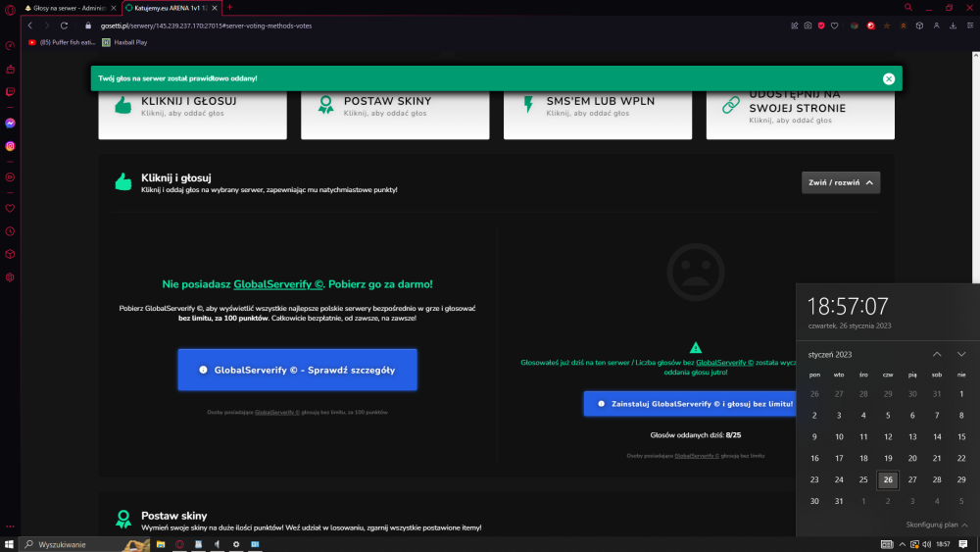Image resolution: width=980 pixels, height=552 pixels.
Task: Open the Player icon in sidebar
Action: 10,177
